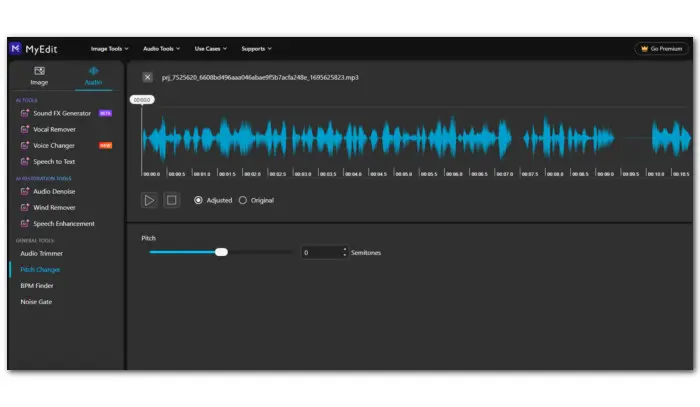Click the Semitones value input field
The height and width of the screenshot is (407, 700).
(x=320, y=252)
